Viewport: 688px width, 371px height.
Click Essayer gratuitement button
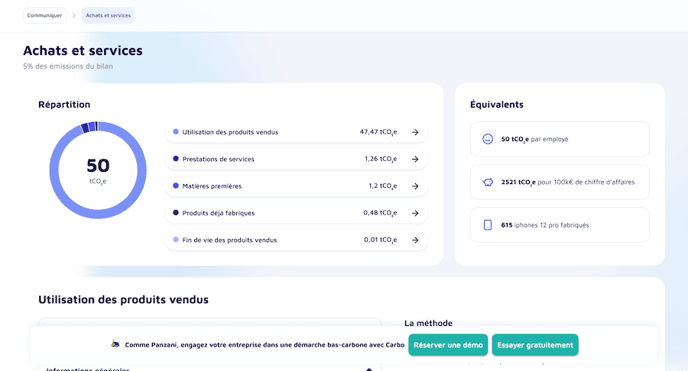pyautogui.click(x=535, y=345)
